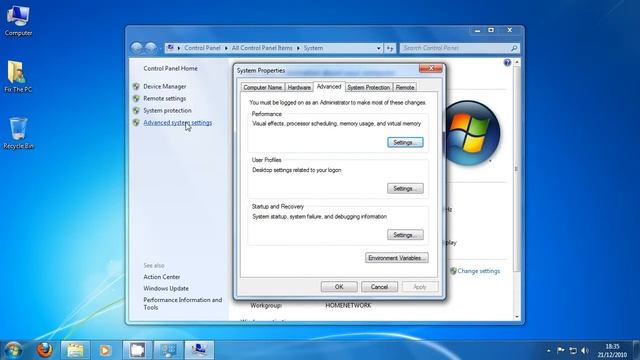Image resolution: width=640 pixels, height=360 pixels.
Task: Switch to the Hardware tab
Action: [x=299, y=87]
